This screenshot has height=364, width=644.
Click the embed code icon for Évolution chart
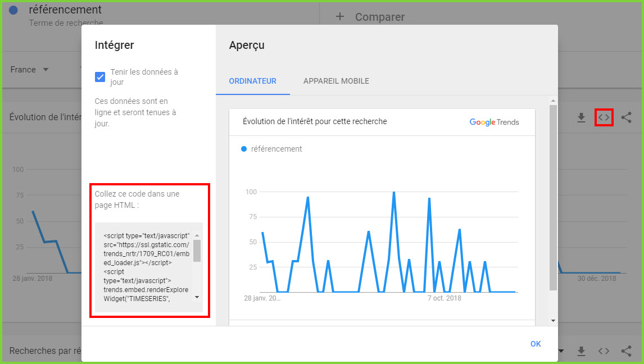[x=604, y=117]
